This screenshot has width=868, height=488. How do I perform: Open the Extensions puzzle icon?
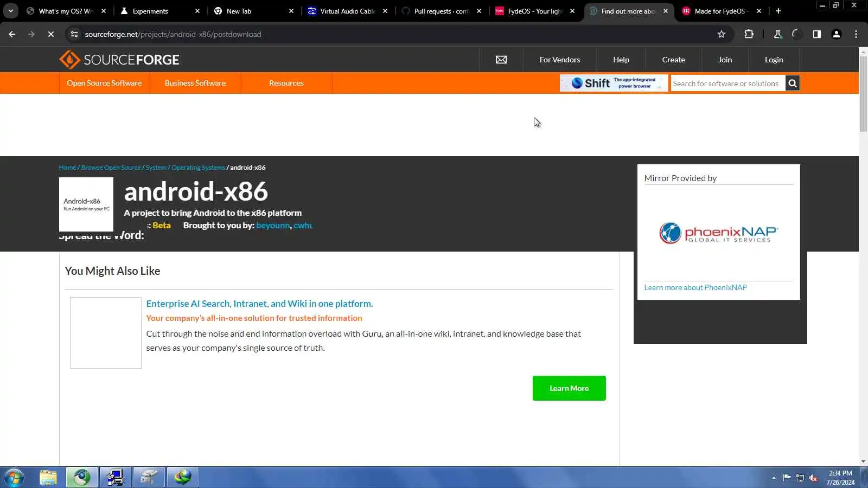coord(749,34)
